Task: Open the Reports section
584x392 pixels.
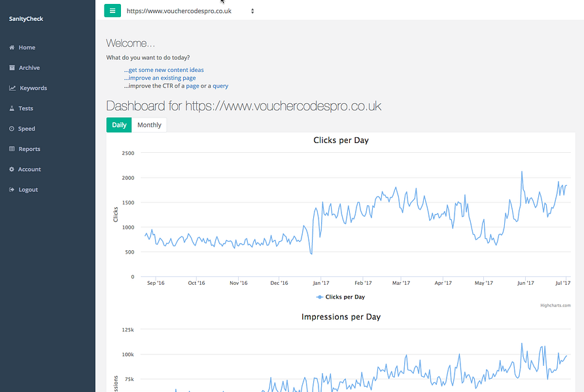Action: 11,148
